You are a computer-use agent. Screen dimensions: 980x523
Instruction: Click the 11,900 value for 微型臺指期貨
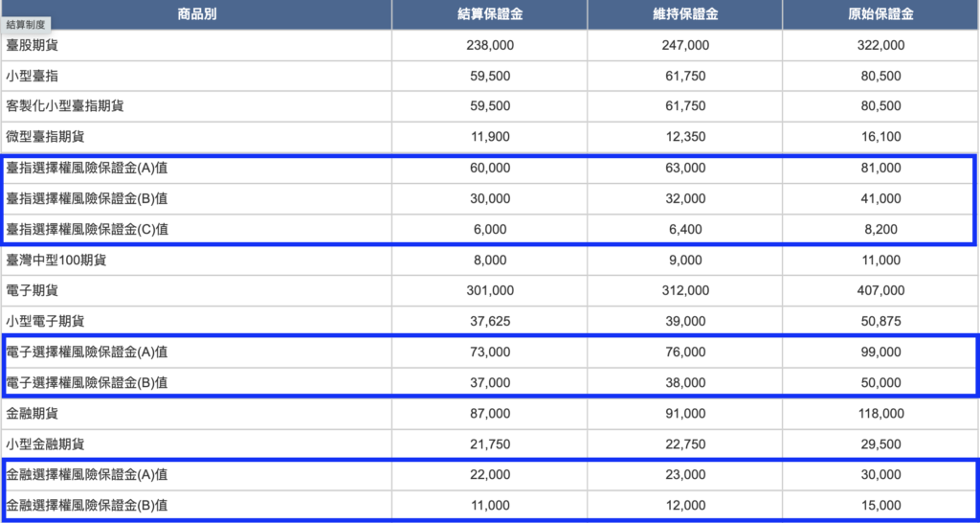(489, 137)
